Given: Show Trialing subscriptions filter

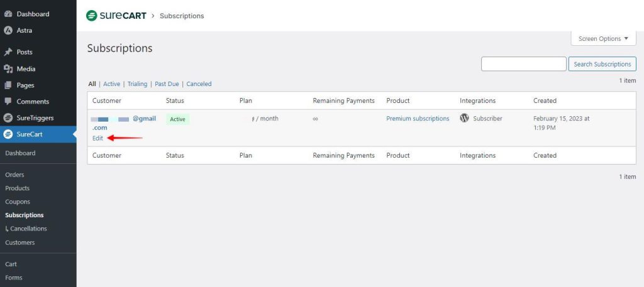Looking at the screenshot, I should pos(137,84).
